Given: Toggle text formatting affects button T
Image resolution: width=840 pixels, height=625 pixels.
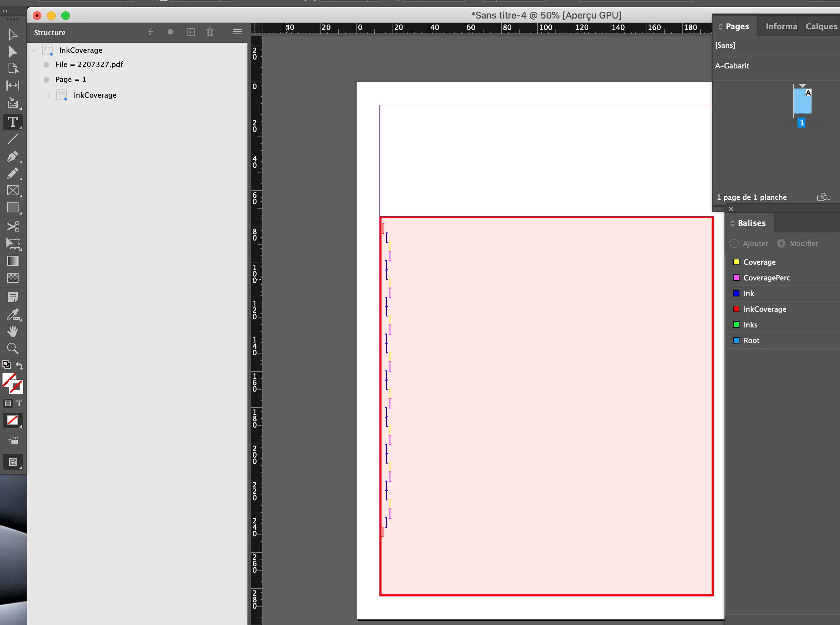Looking at the screenshot, I should 19,403.
